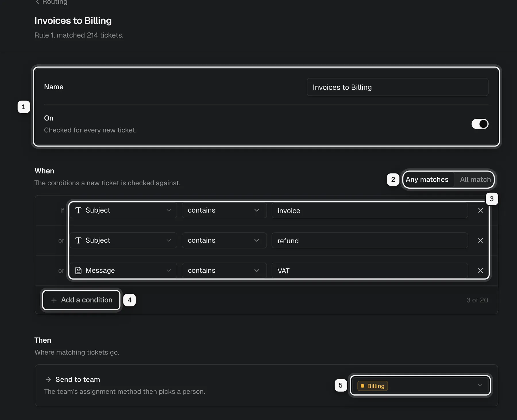Click 'Rule 1, matched 214 tickets.' text
This screenshot has height=420, width=517.
point(79,35)
